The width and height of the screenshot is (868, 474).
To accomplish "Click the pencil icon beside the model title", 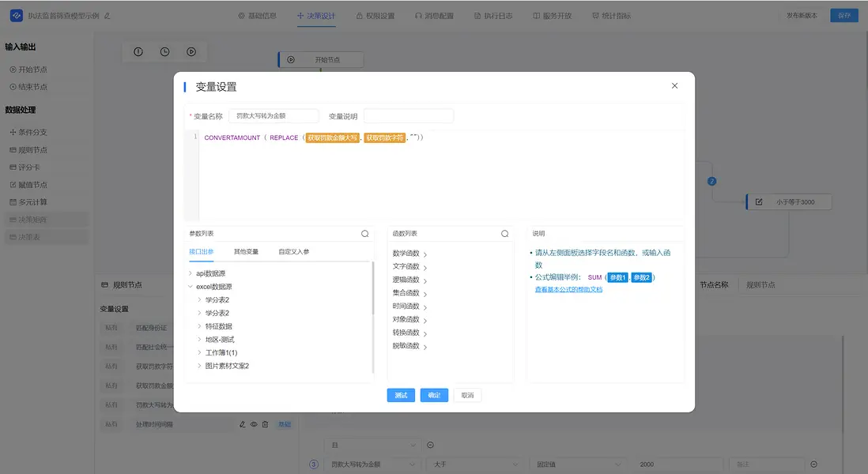I will pos(108,16).
